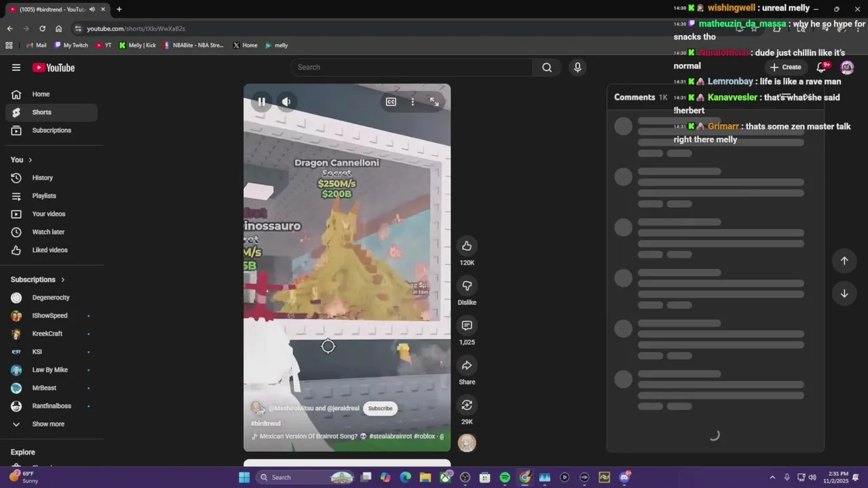
Task: Open the browser apps grid icon
Action: [x=9, y=45]
